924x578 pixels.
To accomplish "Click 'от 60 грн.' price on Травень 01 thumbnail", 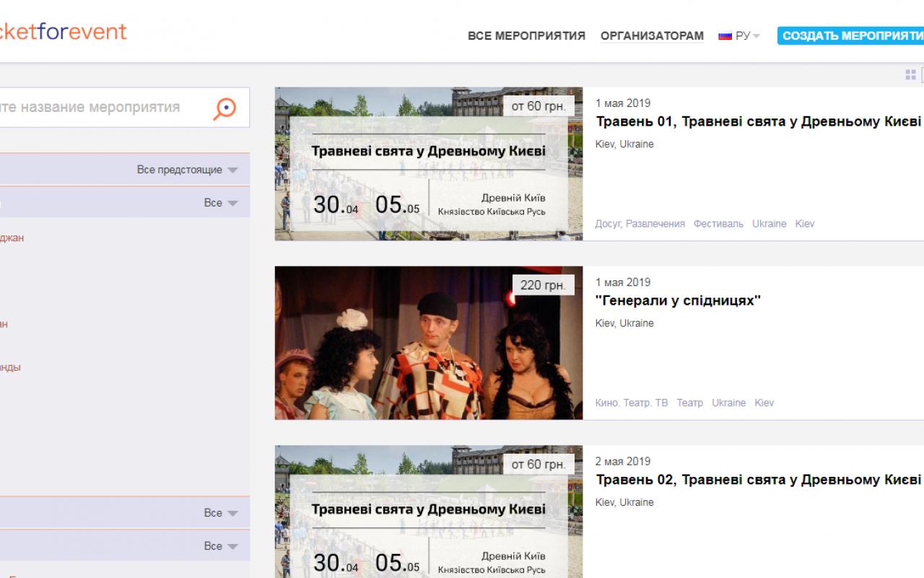I will pos(539,106).
